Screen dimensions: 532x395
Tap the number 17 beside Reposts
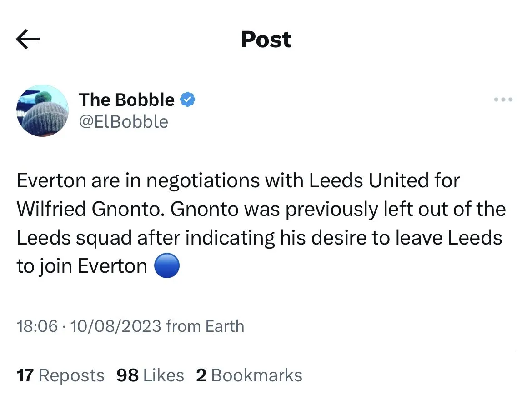pyautogui.click(x=25, y=375)
